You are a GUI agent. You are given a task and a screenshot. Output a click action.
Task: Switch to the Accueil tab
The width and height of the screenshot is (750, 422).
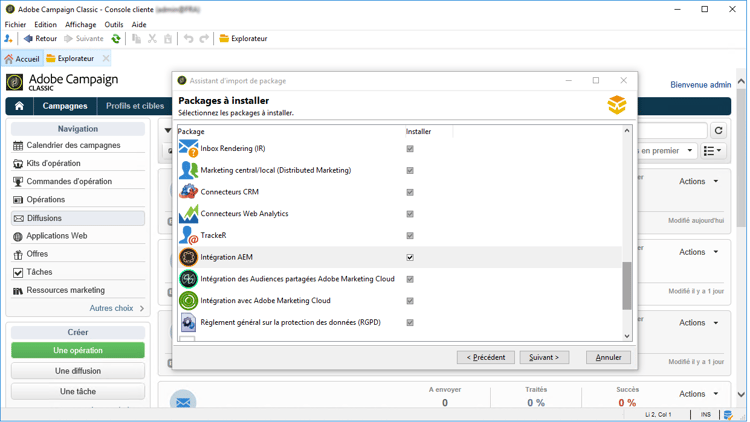pos(22,59)
